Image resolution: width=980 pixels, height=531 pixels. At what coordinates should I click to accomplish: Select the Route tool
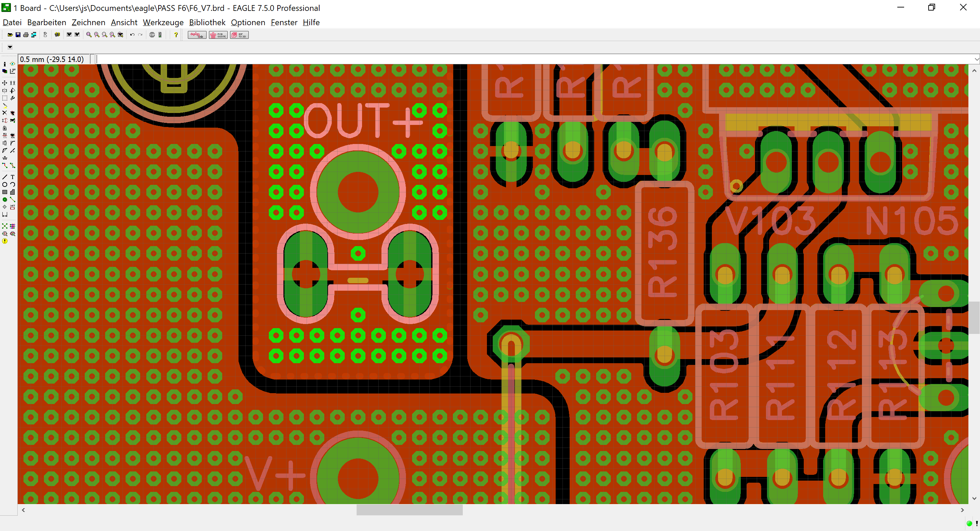(4, 165)
